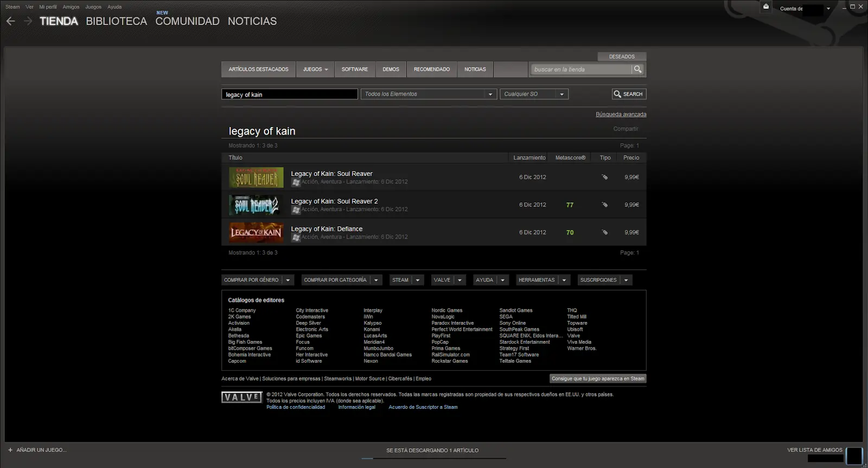The image size is (868, 468).
Task: Open the Ayuda menu in menu bar
Action: coord(114,7)
